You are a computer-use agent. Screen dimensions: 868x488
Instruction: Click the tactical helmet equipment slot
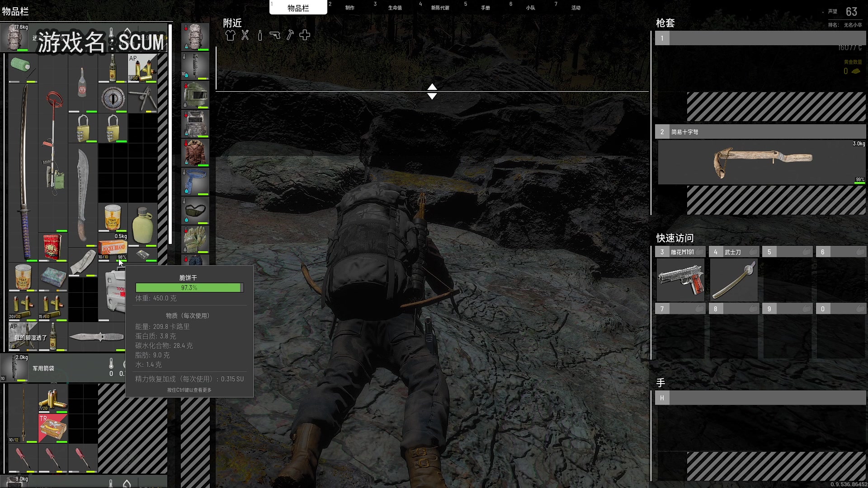coord(195,95)
